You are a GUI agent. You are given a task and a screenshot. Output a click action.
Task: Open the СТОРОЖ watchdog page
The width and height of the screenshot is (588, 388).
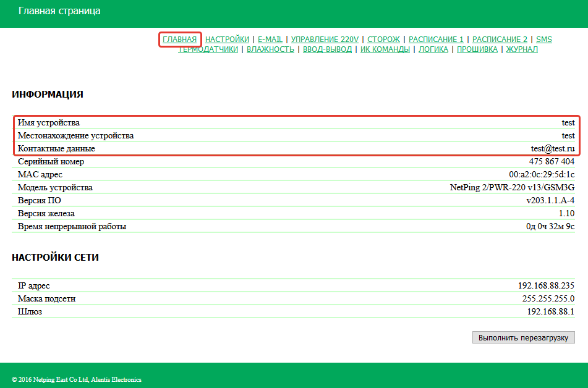pos(383,40)
